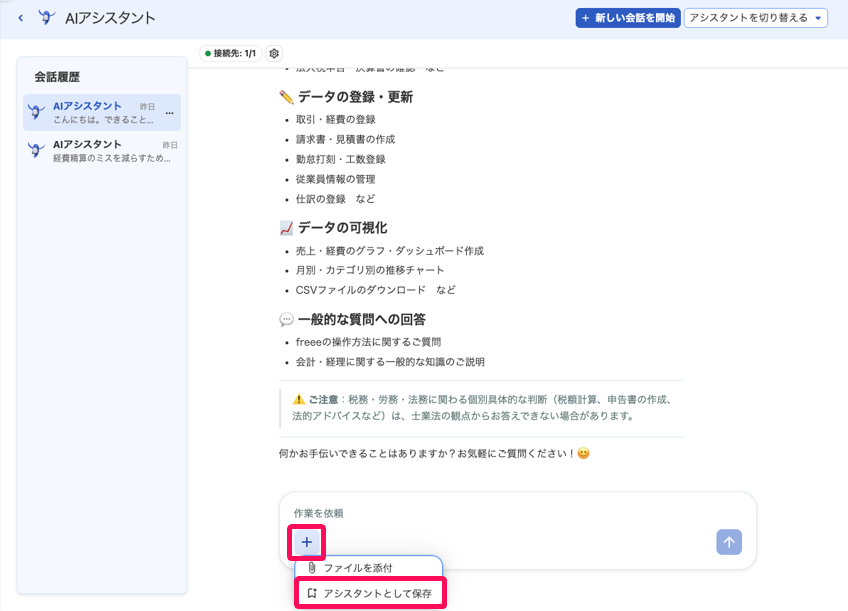
Task: Click the plus button in the message box
Action: 307,542
